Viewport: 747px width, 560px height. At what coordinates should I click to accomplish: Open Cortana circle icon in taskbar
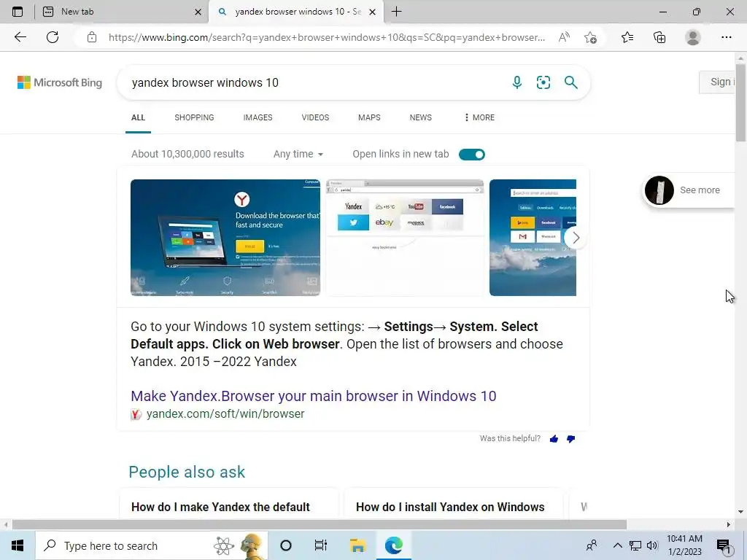286,545
